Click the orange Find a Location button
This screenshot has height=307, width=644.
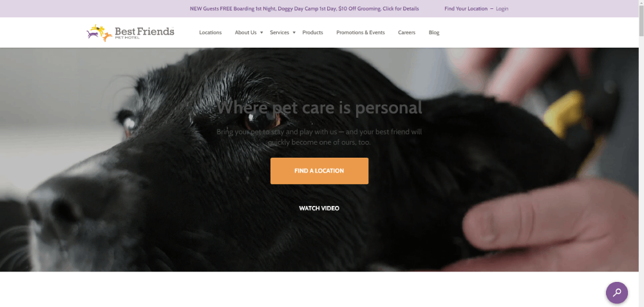(x=319, y=171)
